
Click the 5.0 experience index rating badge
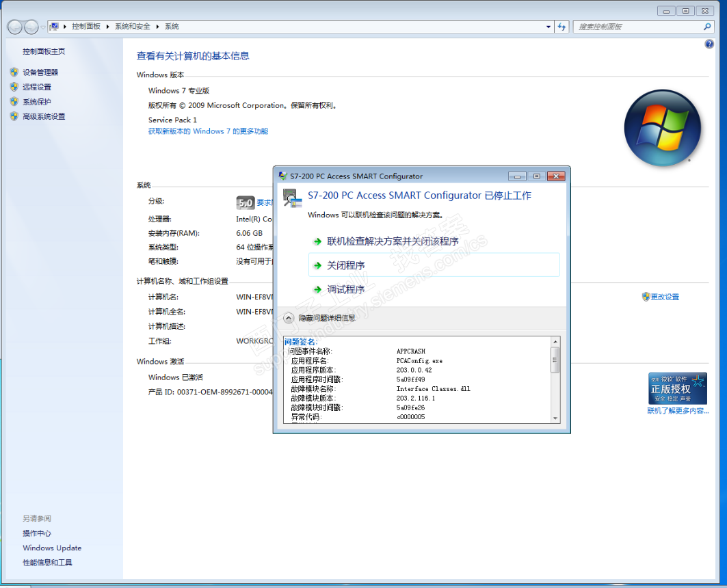pyautogui.click(x=246, y=202)
